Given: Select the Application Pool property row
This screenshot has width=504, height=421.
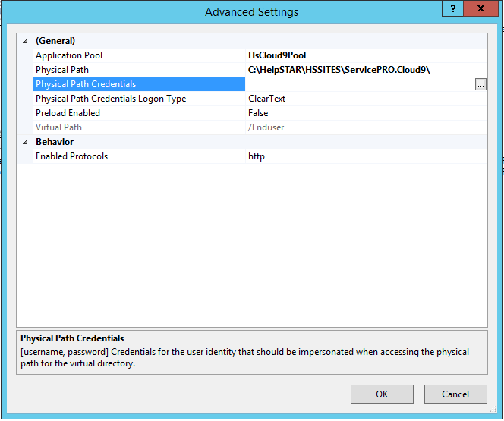Looking at the screenshot, I should [x=69, y=55].
